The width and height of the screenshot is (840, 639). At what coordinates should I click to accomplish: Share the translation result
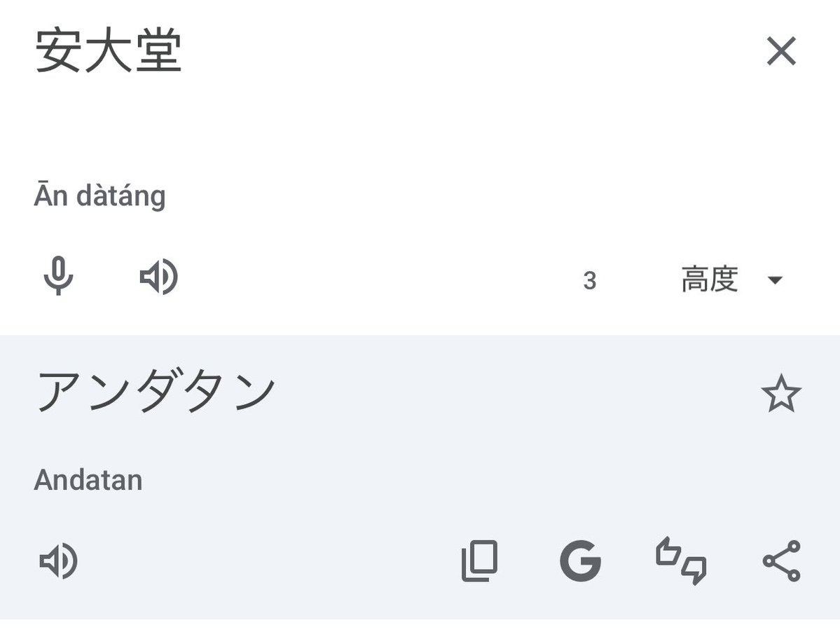click(782, 561)
